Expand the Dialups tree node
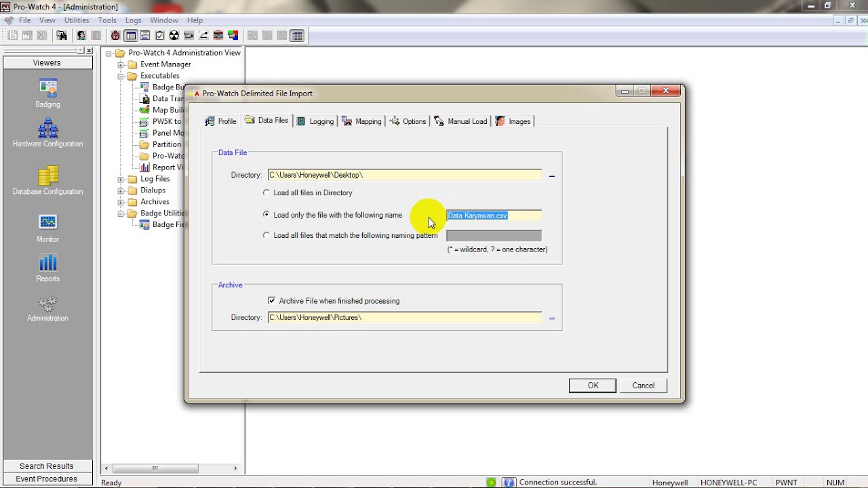This screenshot has width=868, height=488. [x=121, y=190]
